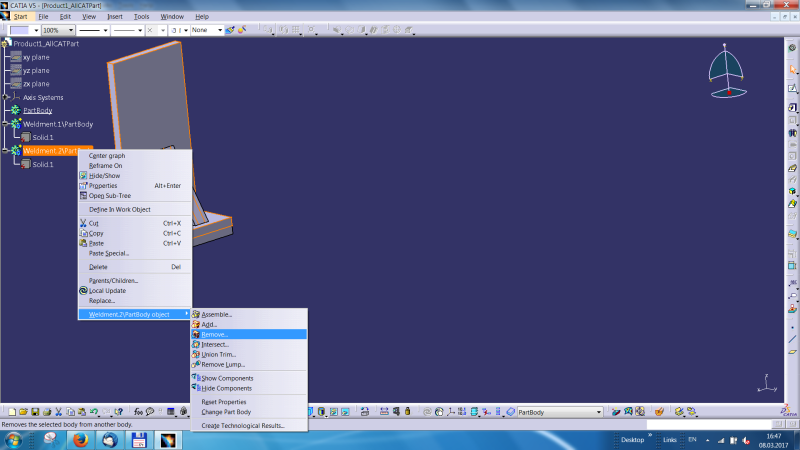
Task: Select Define In Work Object
Action: point(135,209)
